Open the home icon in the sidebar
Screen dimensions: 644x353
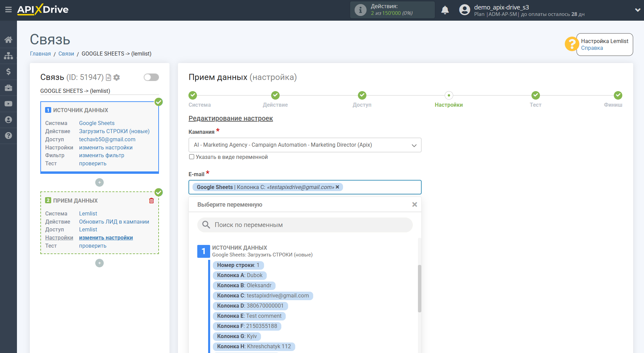(x=8, y=40)
